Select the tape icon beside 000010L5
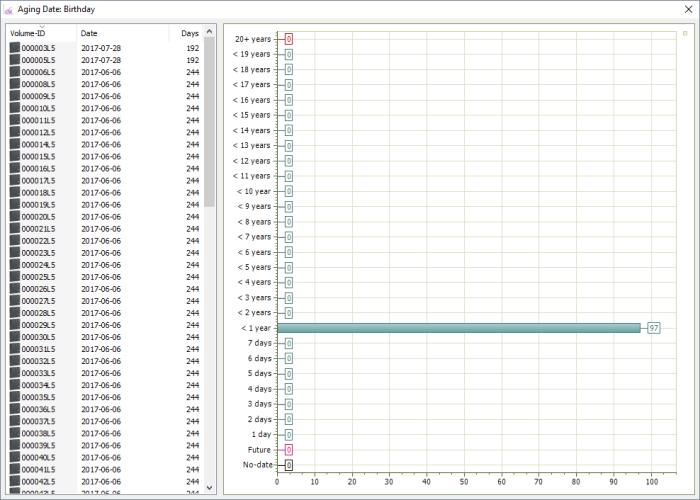 click(x=15, y=108)
